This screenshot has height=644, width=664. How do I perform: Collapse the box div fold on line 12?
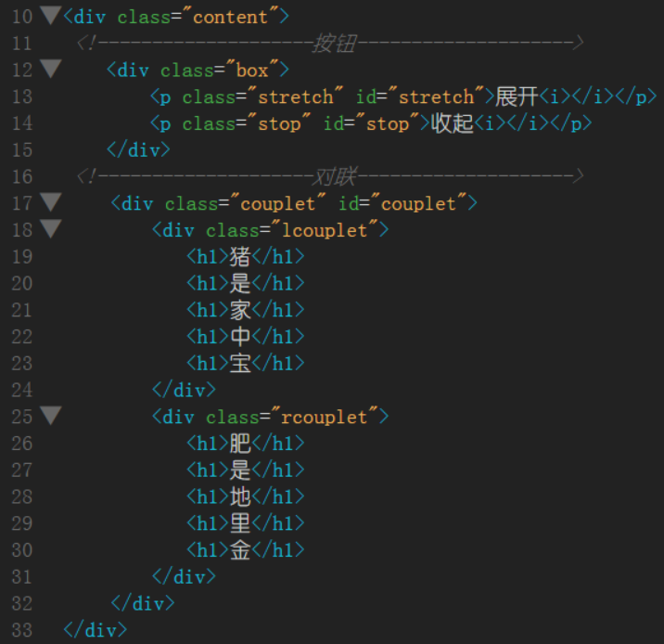pyautogui.click(x=50, y=69)
